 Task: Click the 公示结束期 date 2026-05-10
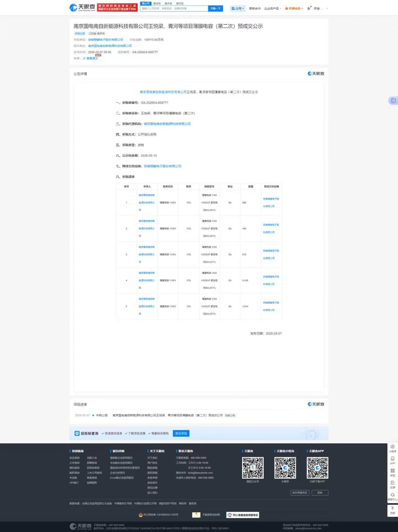pyautogui.click(x=149, y=155)
